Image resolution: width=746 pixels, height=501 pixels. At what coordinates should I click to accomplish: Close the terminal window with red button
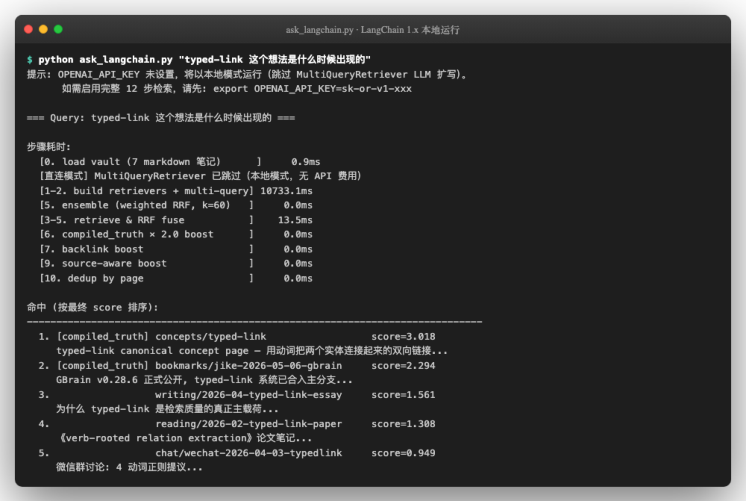29,29
